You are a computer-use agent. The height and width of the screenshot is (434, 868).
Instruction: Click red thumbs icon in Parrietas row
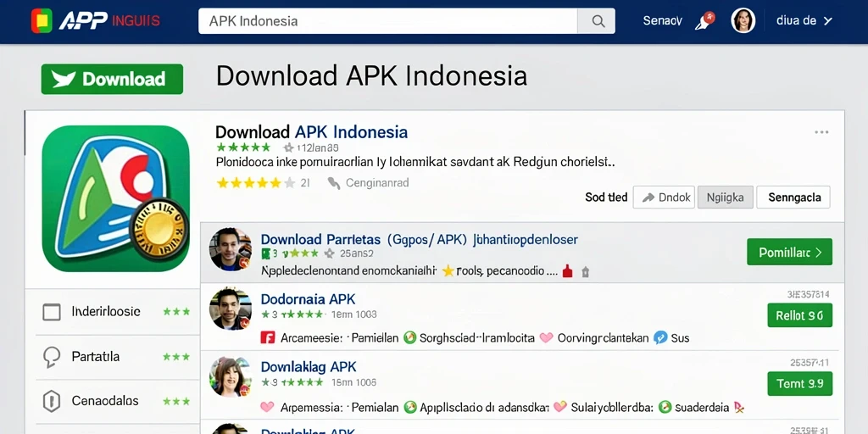(x=567, y=271)
